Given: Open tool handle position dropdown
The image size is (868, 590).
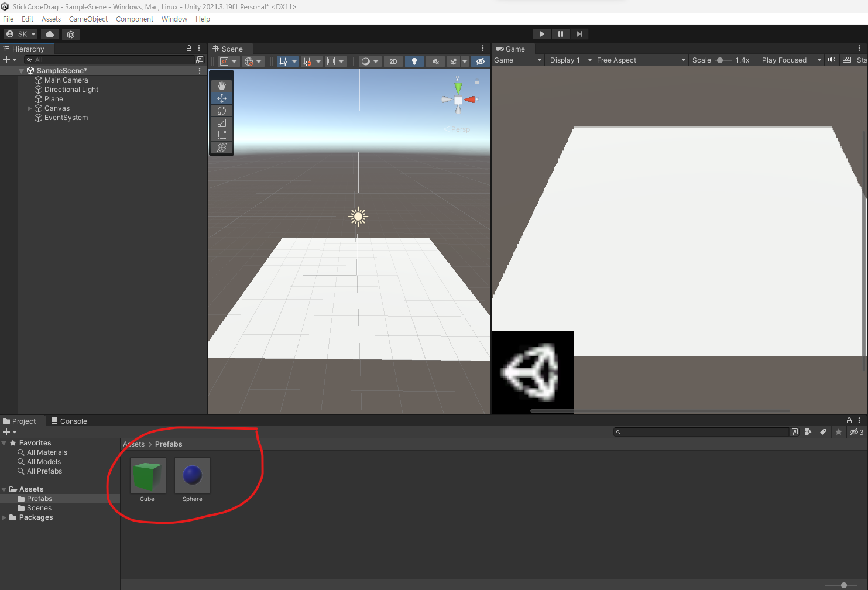Looking at the screenshot, I should 228,61.
